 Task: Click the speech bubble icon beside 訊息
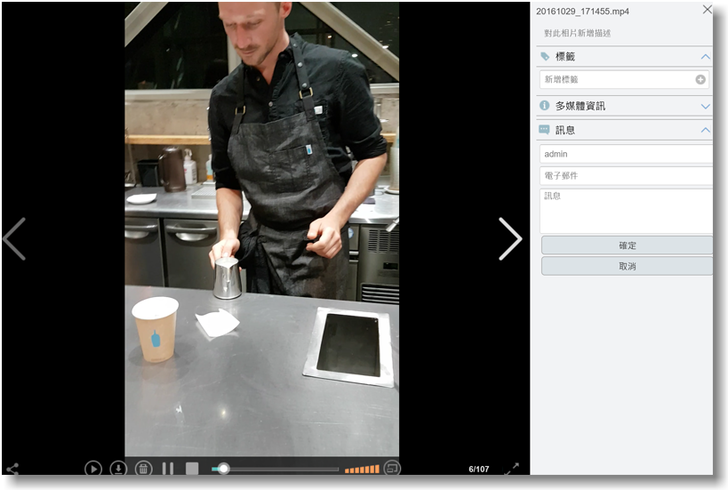[x=544, y=130]
